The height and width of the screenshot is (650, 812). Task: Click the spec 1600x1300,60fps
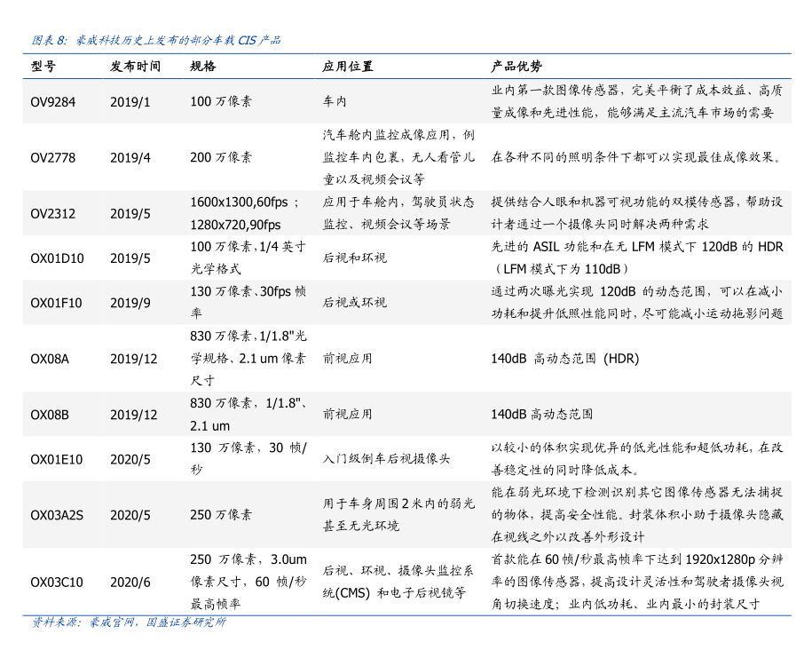(x=239, y=202)
